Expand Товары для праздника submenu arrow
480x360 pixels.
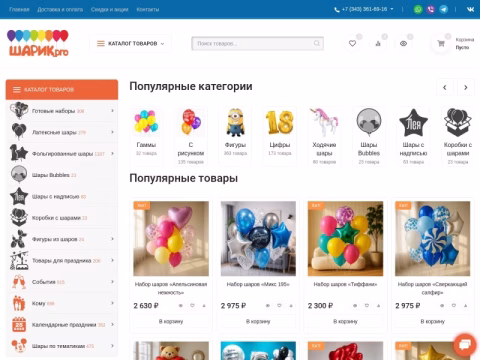[x=112, y=260]
